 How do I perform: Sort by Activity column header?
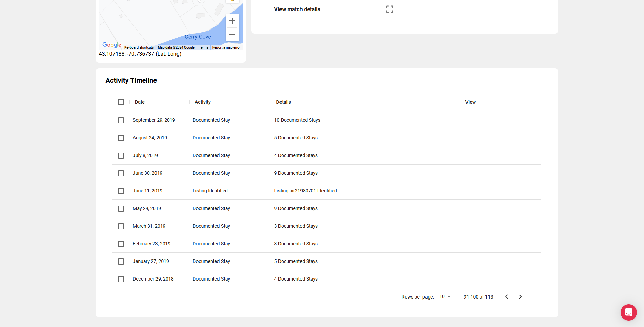coord(203,102)
